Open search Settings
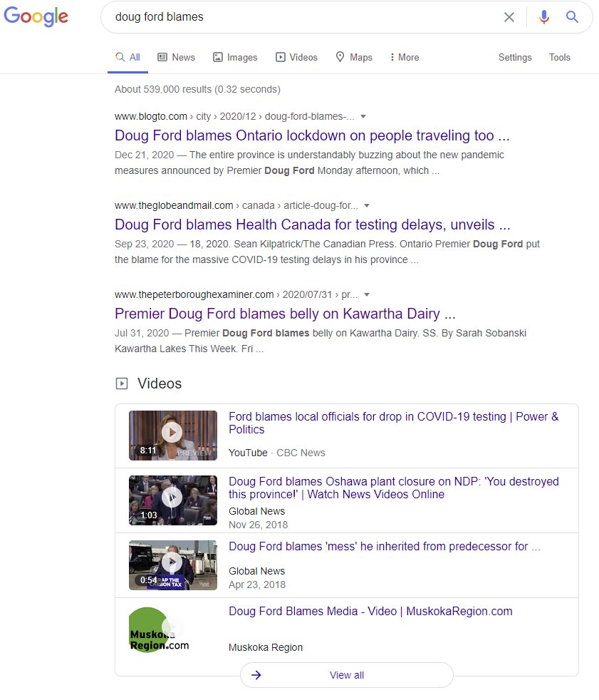599x700 pixels. [515, 57]
